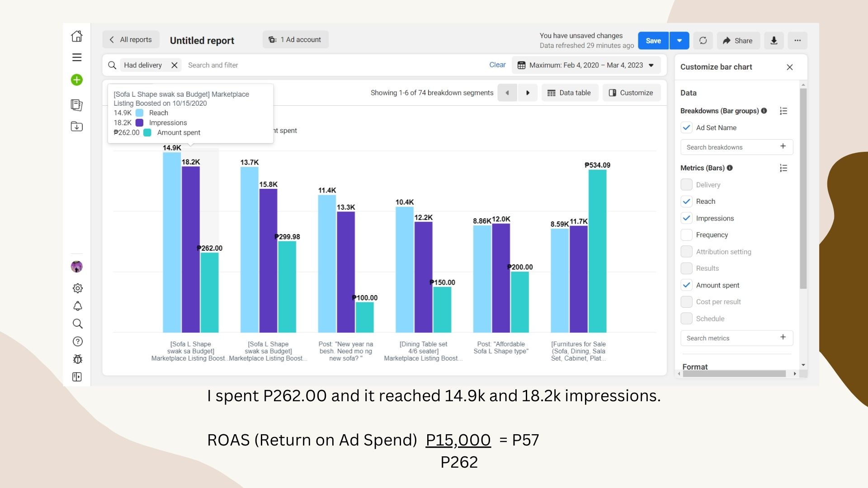Click the download report icon
This screenshot has width=868, height=488.
point(774,41)
